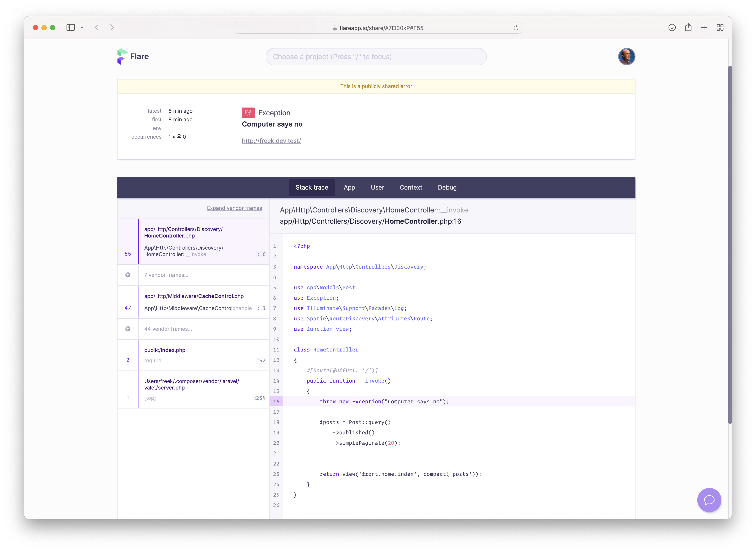Switch to the Stack trace tab
Screen dimensions: 756x551
(312, 187)
